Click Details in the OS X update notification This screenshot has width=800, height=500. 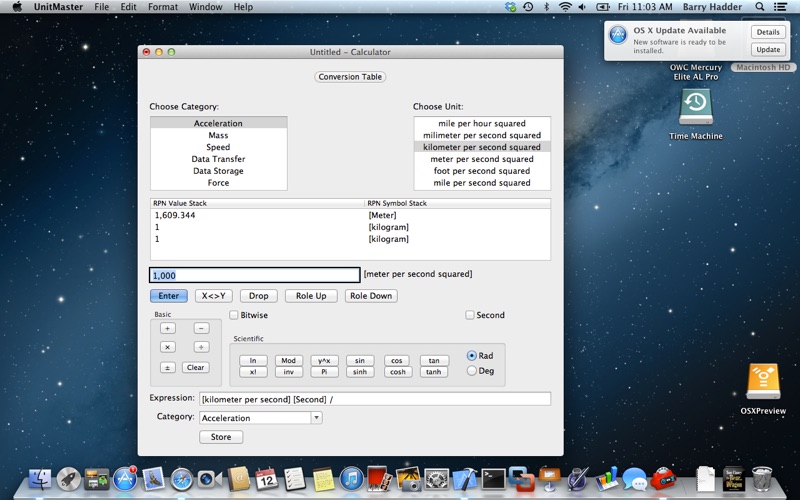tap(768, 32)
